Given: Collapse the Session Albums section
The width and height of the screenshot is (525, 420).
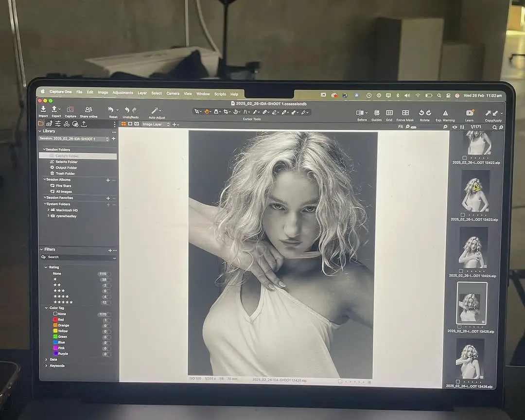Looking at the screenshot, I should point(45,179).
